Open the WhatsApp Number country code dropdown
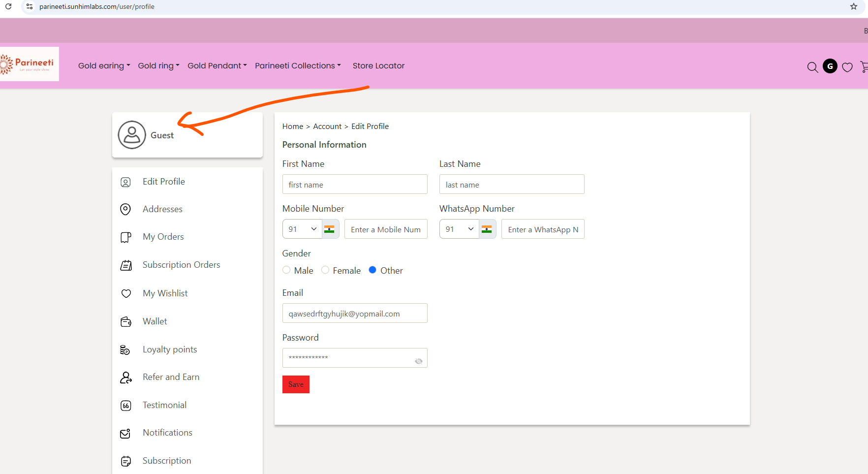Screen dimensions: 868x474 point(459,229)
